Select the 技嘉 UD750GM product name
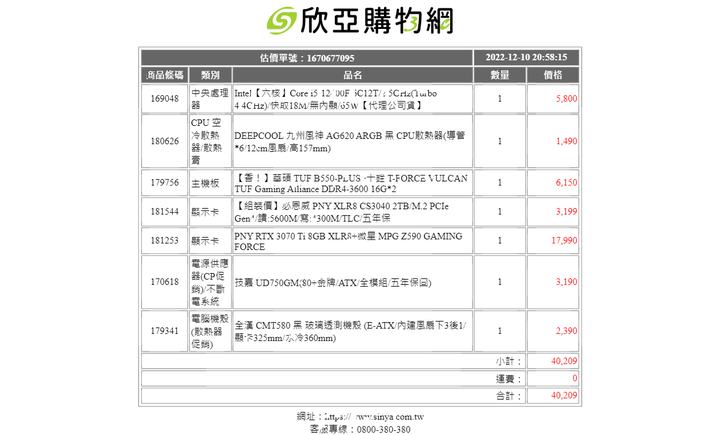The image size is (720, 435). 333,282
